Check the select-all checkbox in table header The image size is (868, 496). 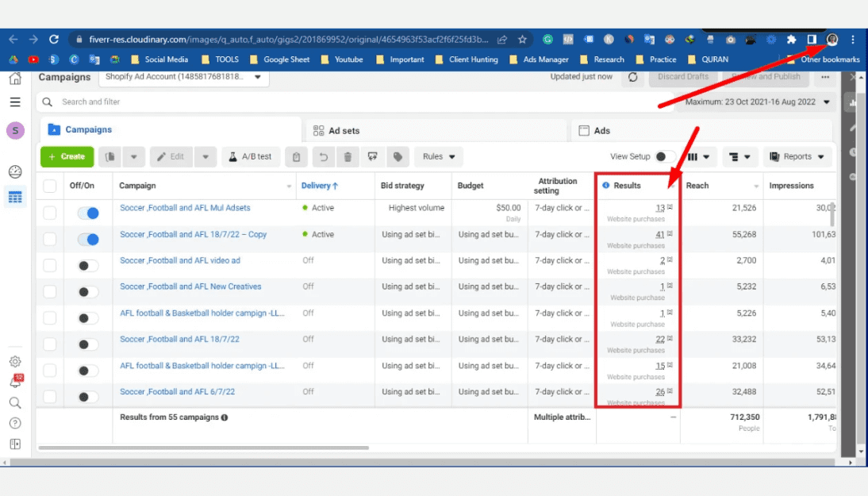[x=50, y=186]
